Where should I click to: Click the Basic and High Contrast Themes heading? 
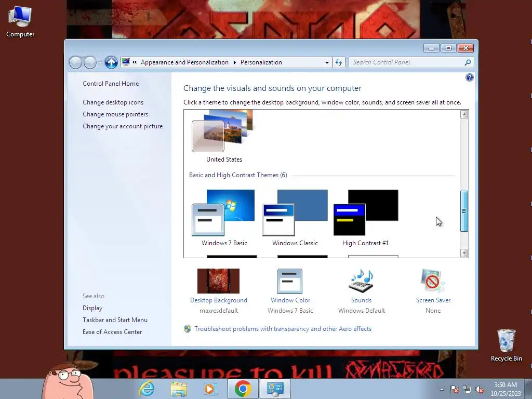(x=238, y=175)
